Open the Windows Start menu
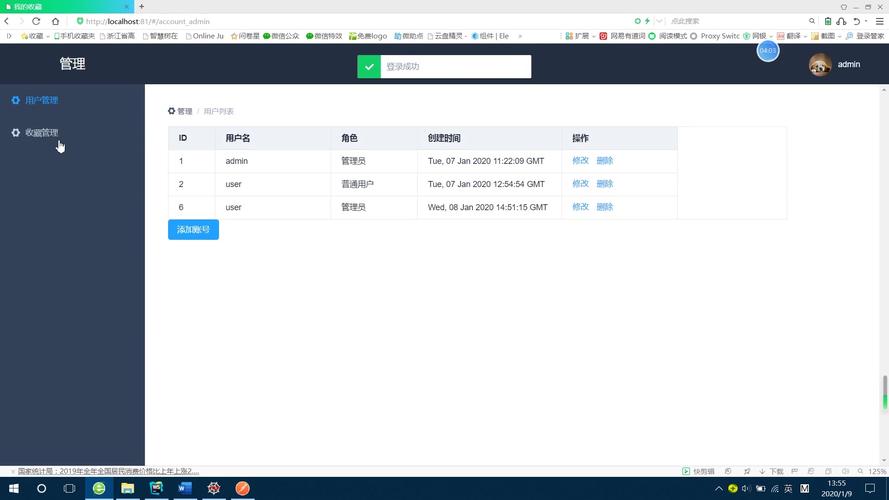 pos(14,488)
